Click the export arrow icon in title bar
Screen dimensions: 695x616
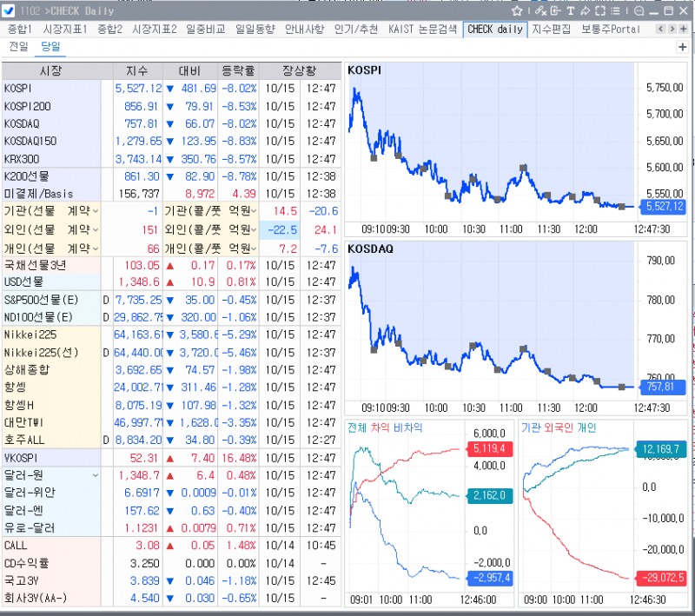[555, 11]
